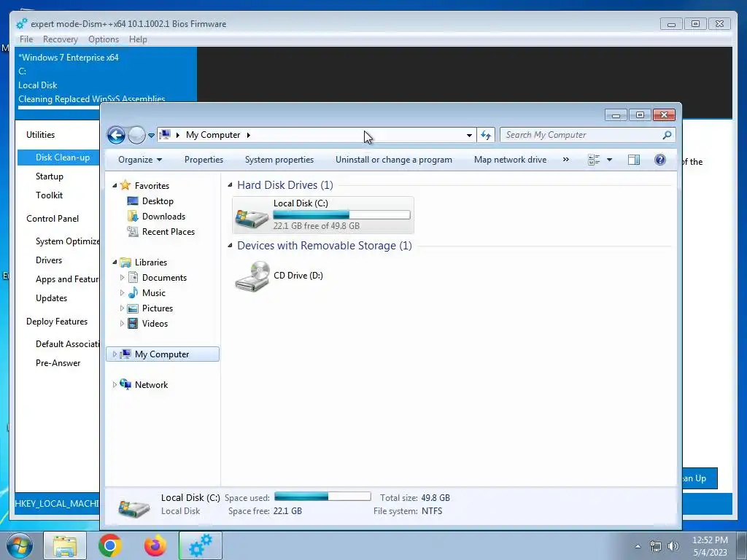Expand the Pictures library node
The width and height of the screenshot is (747, 560).
click(x=122, y=308)
